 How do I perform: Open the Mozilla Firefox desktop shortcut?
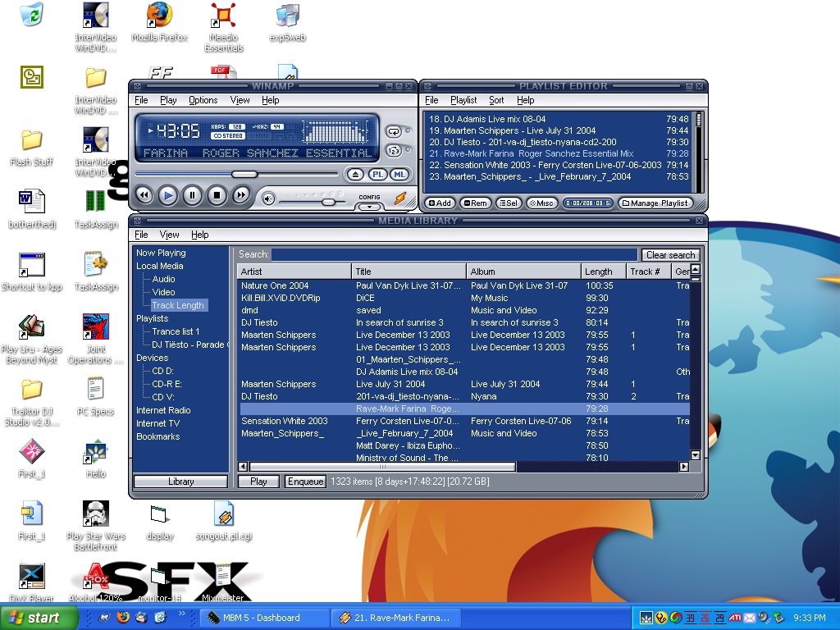pyautogui.click(x=160, y=22)
